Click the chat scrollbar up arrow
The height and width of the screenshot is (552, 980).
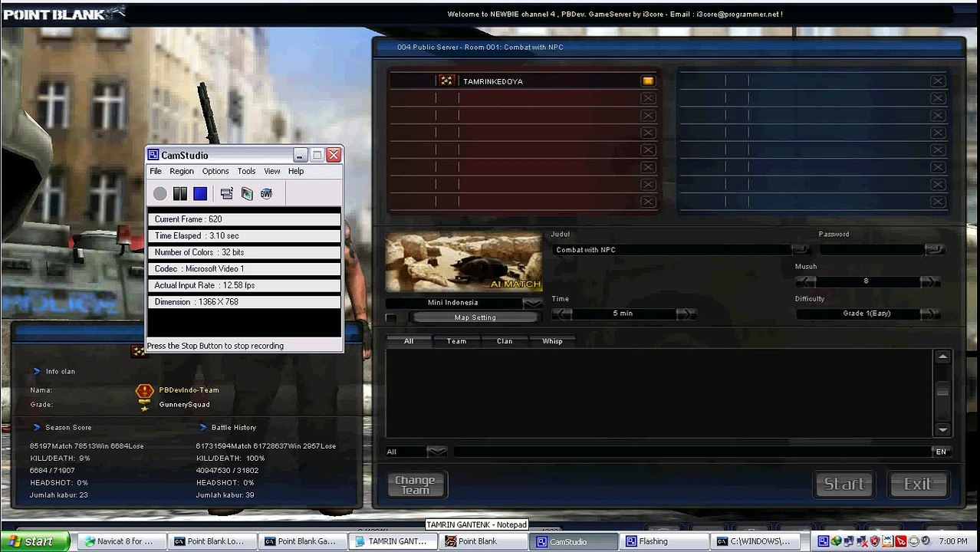[x=942, y=357]
